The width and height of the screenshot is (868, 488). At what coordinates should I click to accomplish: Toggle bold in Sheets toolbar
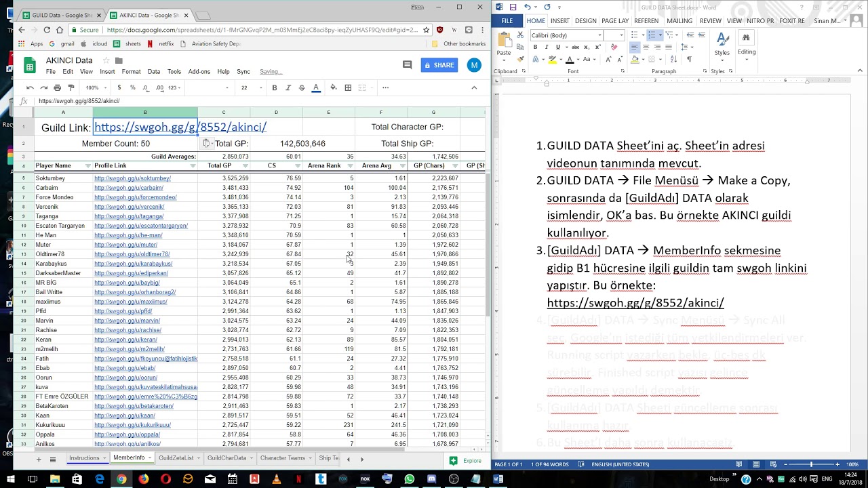(274, 87)
